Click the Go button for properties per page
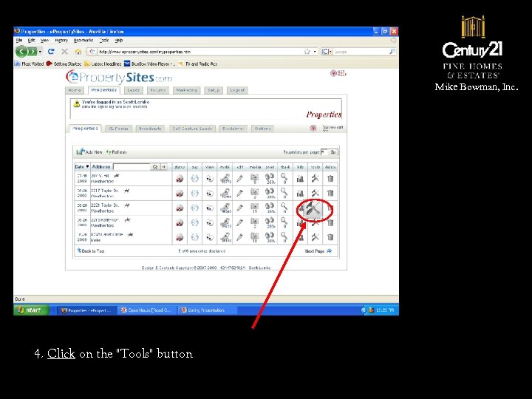Screen dimensions: 532x399 click(x=333, y=152)
